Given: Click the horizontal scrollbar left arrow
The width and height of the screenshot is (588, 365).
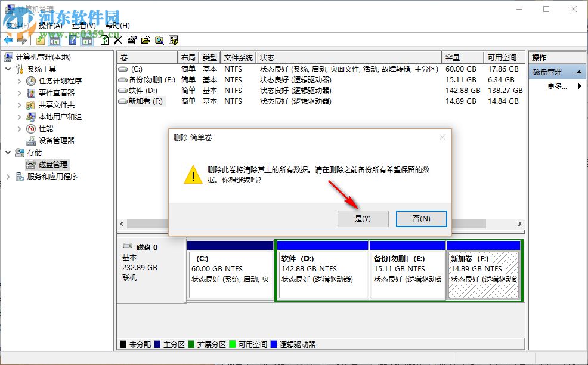Looking at the screenshot, I should (x=122, y=224).
